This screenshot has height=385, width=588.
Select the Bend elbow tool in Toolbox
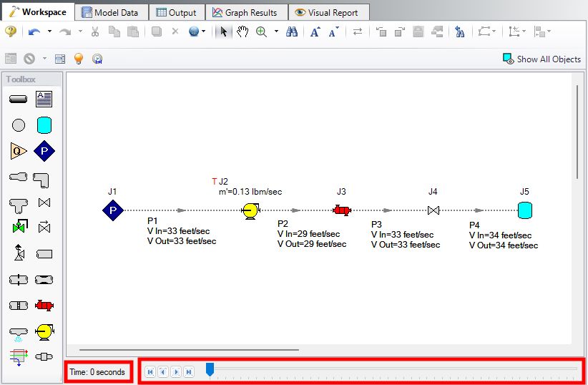pos(41,180)
